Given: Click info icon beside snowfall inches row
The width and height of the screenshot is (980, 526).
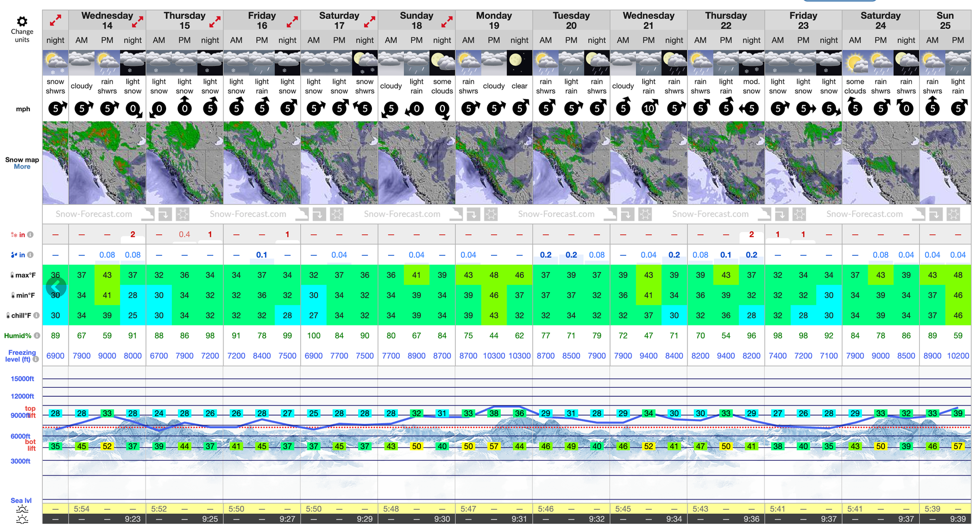Looking at the screenshot, I should tap(30, 235).
